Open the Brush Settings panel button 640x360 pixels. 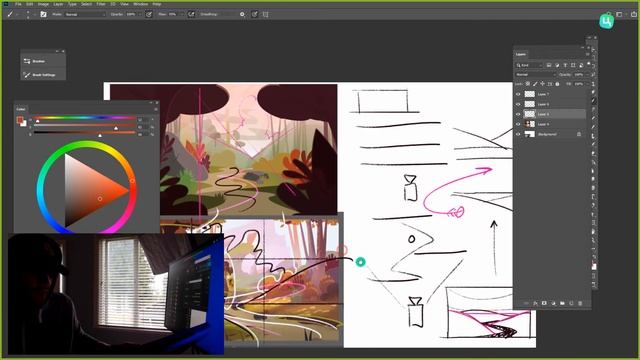(x=43, y=75)
